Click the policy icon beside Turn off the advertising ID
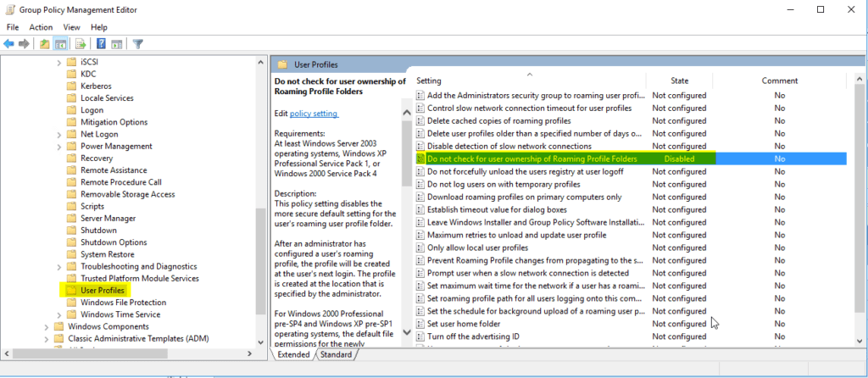 [x=420, y=336]
